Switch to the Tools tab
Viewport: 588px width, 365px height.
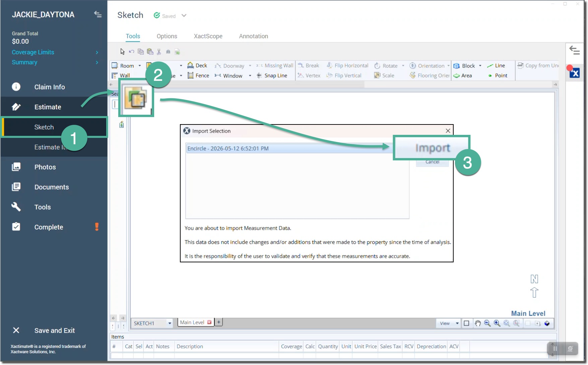pos(133,36)
